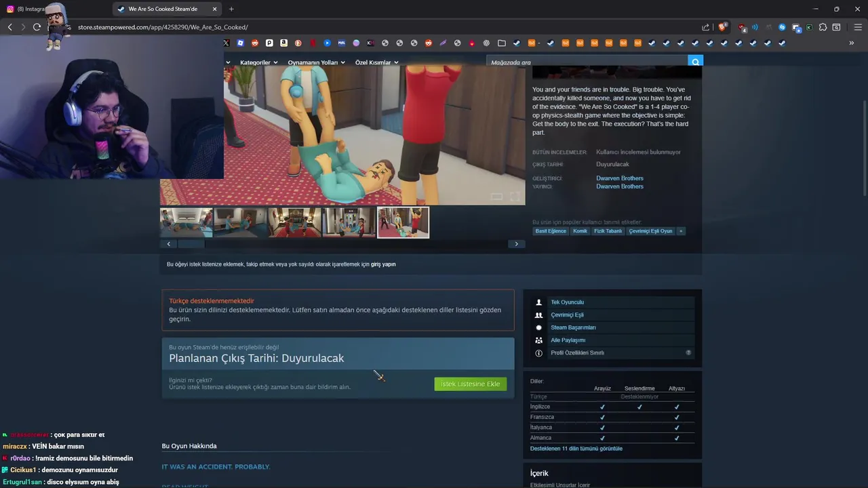This screenshot has height=488, width=868.
Task: Show hidden bookmarks with double chevron
Action: point(851,43)
